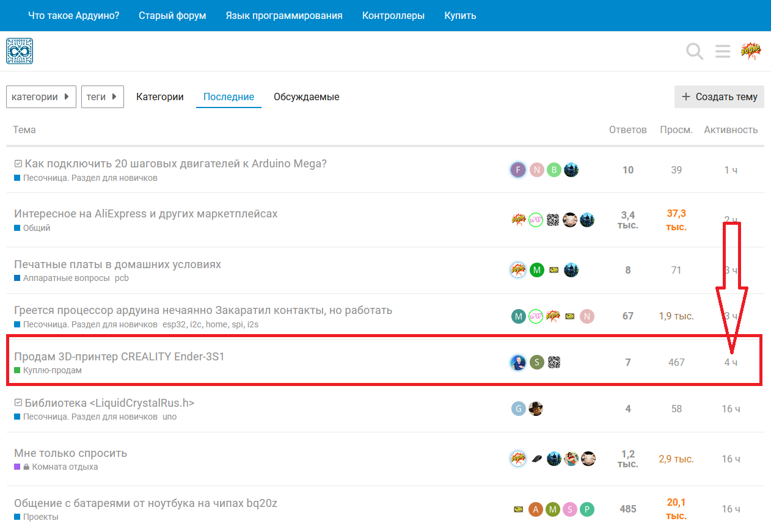771x532 pixels.
Task: Open topic Продам 3D-принтер CREALITY Ender-3S1
Action: [x=119, y=356]
